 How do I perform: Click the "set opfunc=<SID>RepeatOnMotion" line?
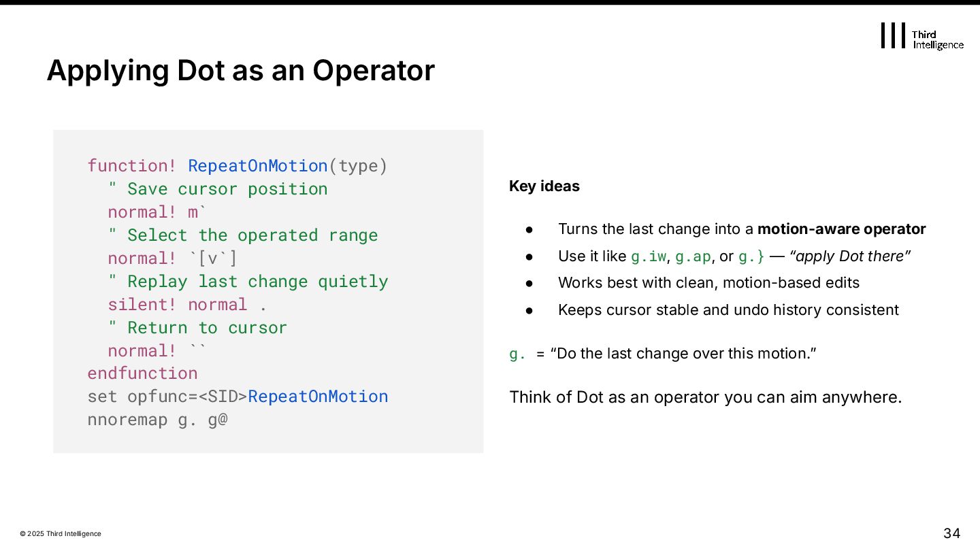pos(238,397)
